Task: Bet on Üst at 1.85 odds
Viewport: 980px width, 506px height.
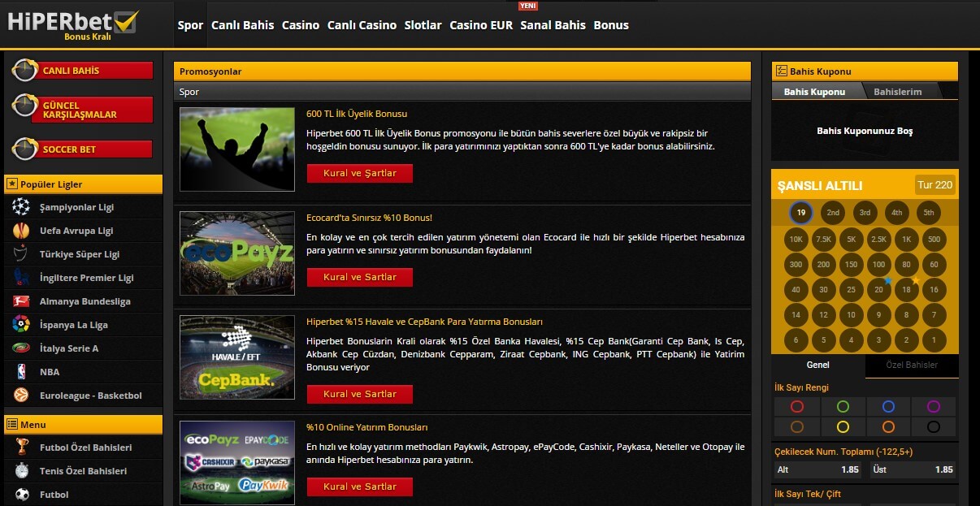Action: point(913,469)
